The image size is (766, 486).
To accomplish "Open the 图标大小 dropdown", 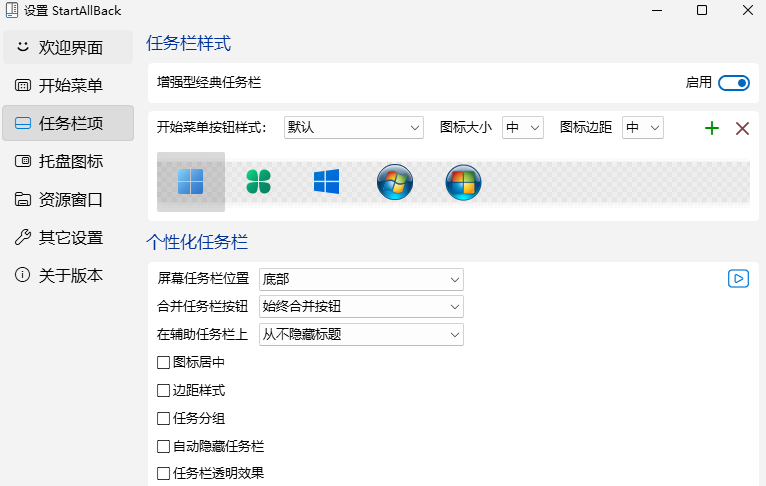I will click(x=522, y=128).
